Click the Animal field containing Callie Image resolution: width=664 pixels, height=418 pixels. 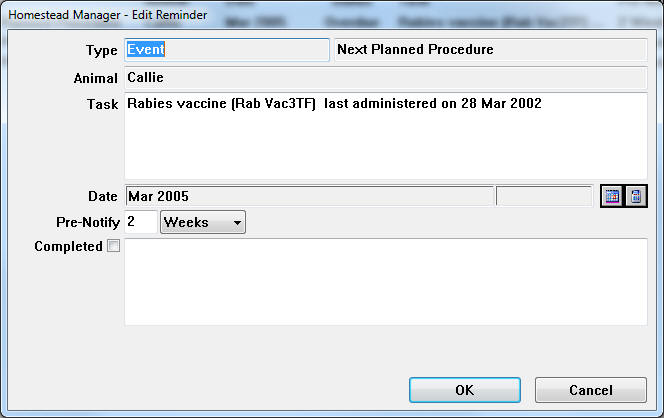tap(385, 78)
